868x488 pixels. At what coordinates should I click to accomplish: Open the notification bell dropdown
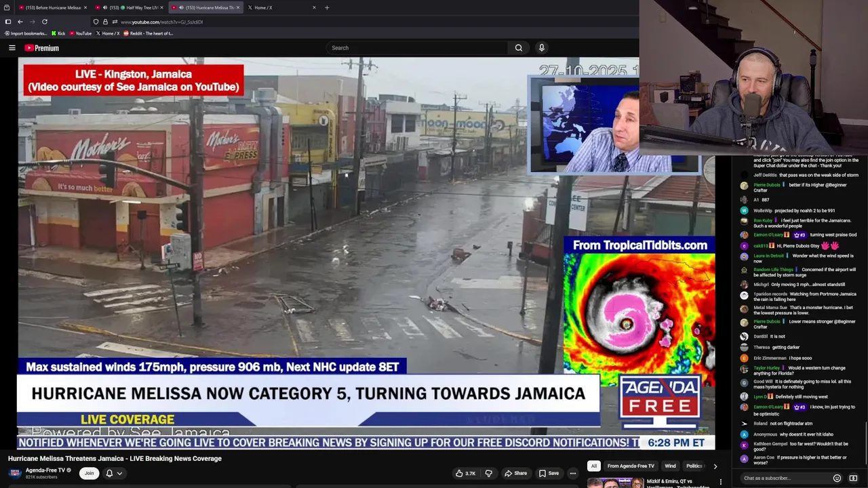point(113,473)
